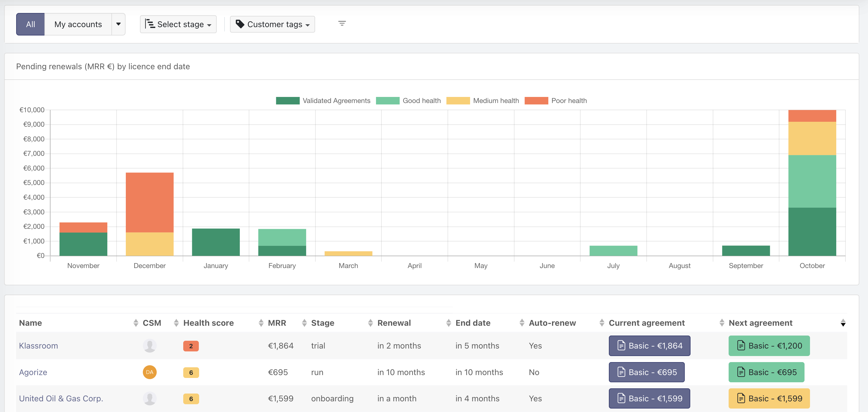Expand the My accounts caret dropdown
The image size is (868, 412).
[x=118, y=24]
